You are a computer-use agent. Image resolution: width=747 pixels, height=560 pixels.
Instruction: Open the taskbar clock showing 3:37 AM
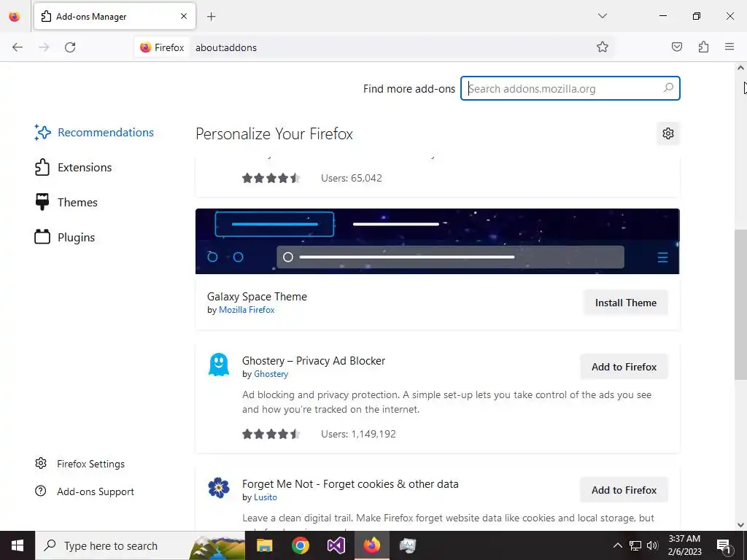[684, 545]
